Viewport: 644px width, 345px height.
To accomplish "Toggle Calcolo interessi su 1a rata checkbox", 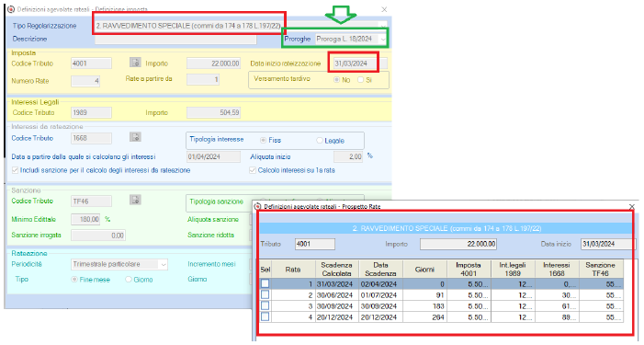I will click(x=253, y=170).
